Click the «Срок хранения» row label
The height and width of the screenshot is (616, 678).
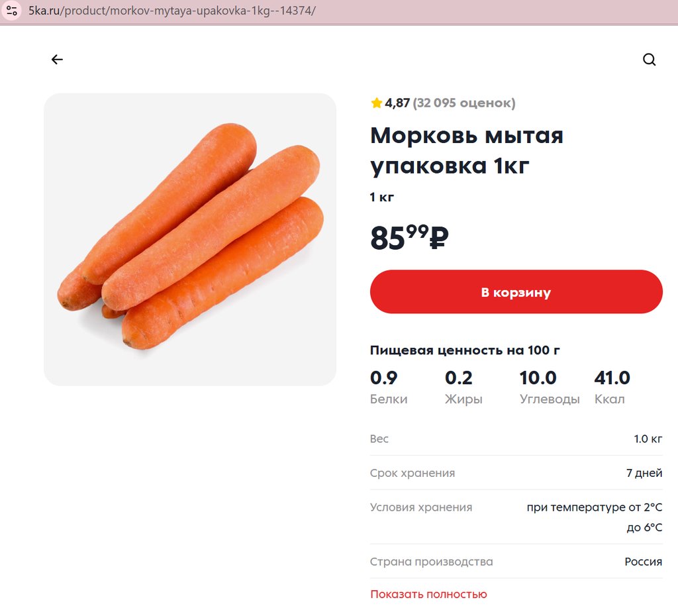pyautogui.click(x=412, y=473)
